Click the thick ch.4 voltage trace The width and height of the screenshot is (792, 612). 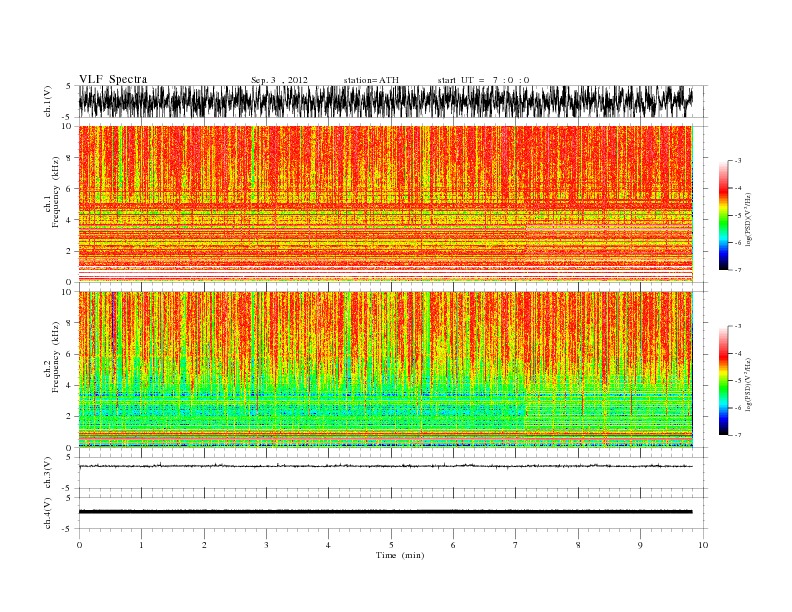click(385, 512)
